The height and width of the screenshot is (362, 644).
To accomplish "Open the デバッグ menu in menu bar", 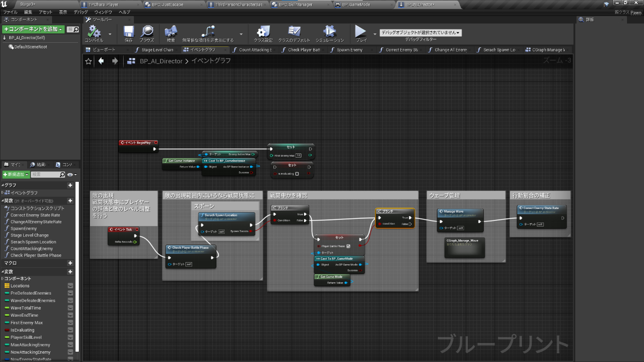I will point(80,12).
